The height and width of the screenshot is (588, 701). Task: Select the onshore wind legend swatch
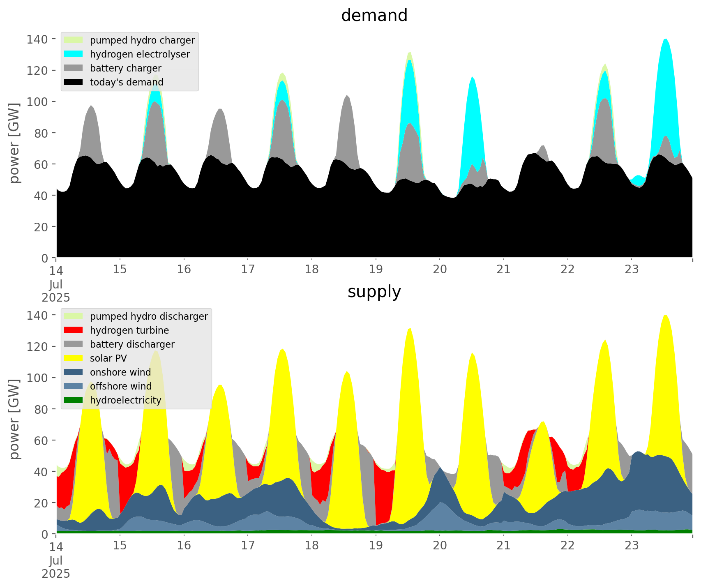[x=74, y=372]
